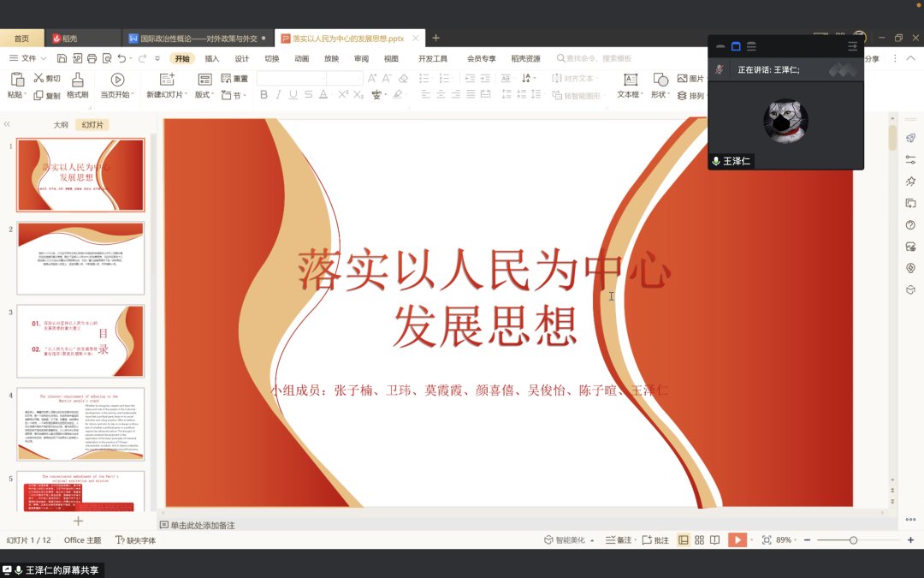The image size is (924, 578).
Task: Open the Layout (版式) dropdown
Action: [204, 95]
